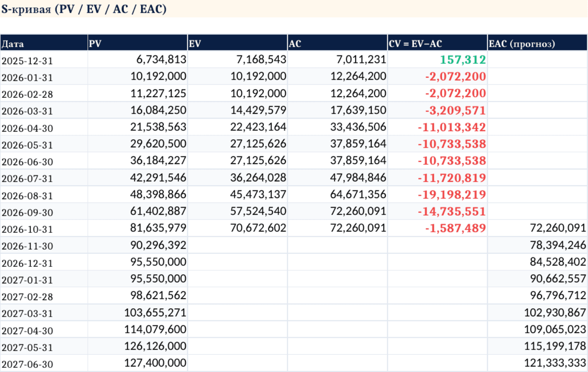The height and width of the screenshot is (372, 588).
Task: Select EV value 7,168,543
Action: (261, 60)
